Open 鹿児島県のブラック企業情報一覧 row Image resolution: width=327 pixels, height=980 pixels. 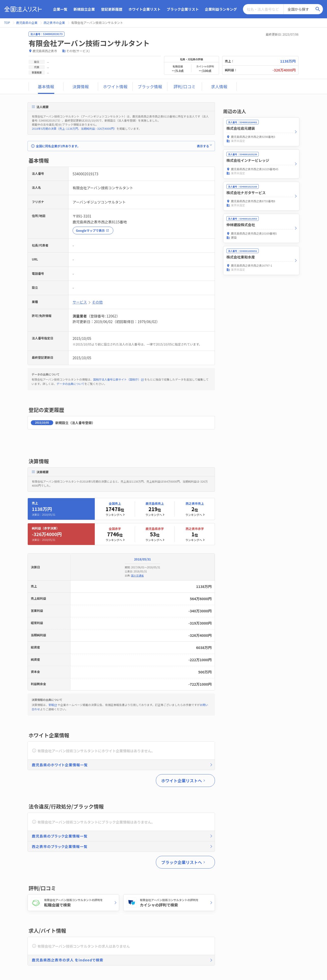121,836
